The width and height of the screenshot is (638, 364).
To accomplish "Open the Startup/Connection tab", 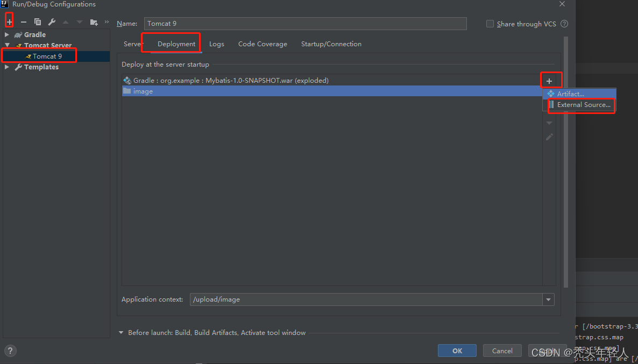I will point(331,44).
